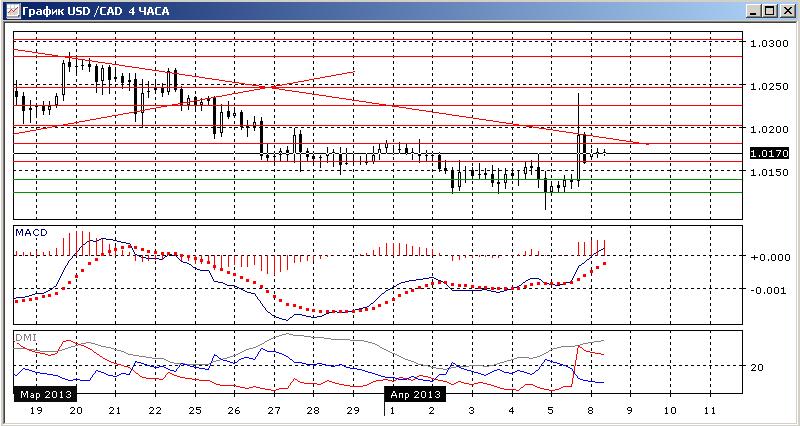Click the DMI scale value 20
This screenshot has height=426, width=800.
757,367
